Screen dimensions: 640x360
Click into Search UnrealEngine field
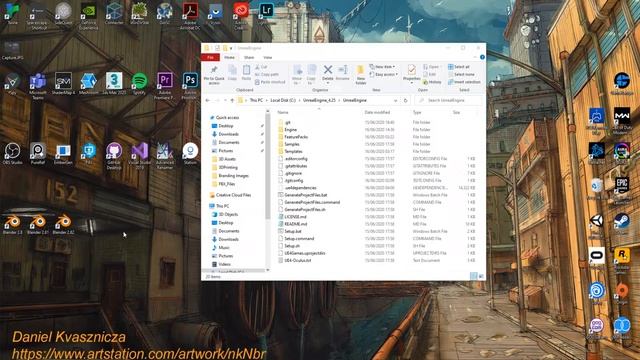click(x=448, y=100)
